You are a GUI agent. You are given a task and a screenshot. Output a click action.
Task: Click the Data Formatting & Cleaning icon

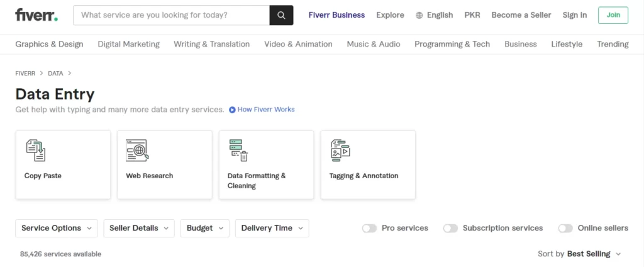(x=238, y=150)
